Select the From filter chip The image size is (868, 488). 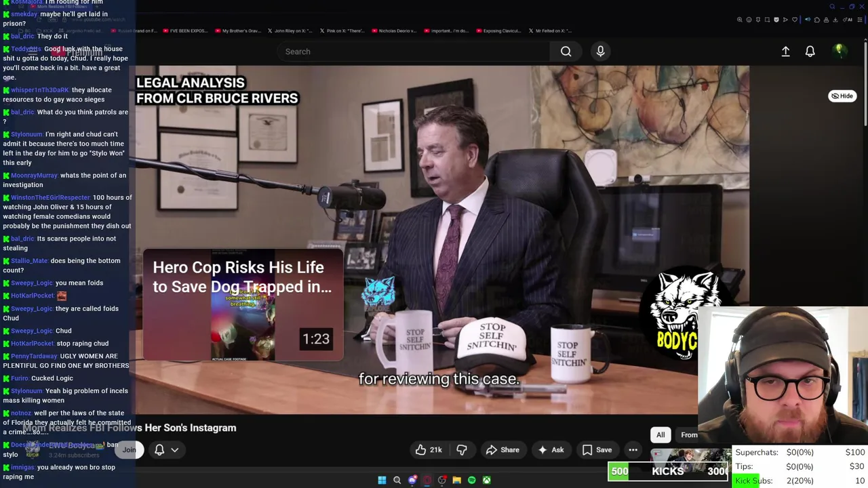tap(688, 435)
